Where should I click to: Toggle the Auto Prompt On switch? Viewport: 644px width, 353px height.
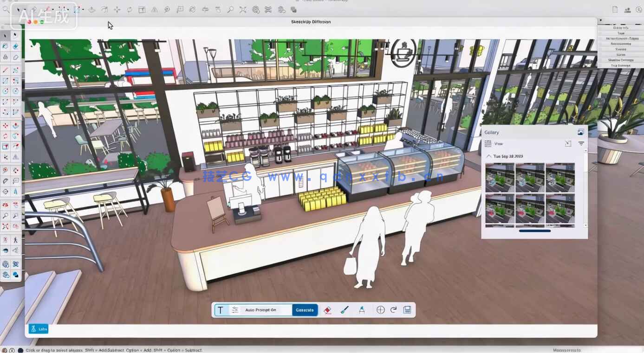click(x=260, y=309)
